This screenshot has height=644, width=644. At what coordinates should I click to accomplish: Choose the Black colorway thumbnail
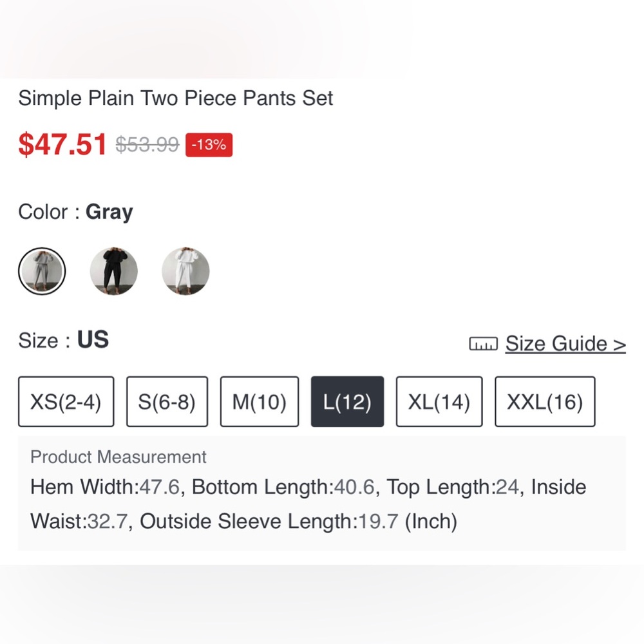point(113,271)
